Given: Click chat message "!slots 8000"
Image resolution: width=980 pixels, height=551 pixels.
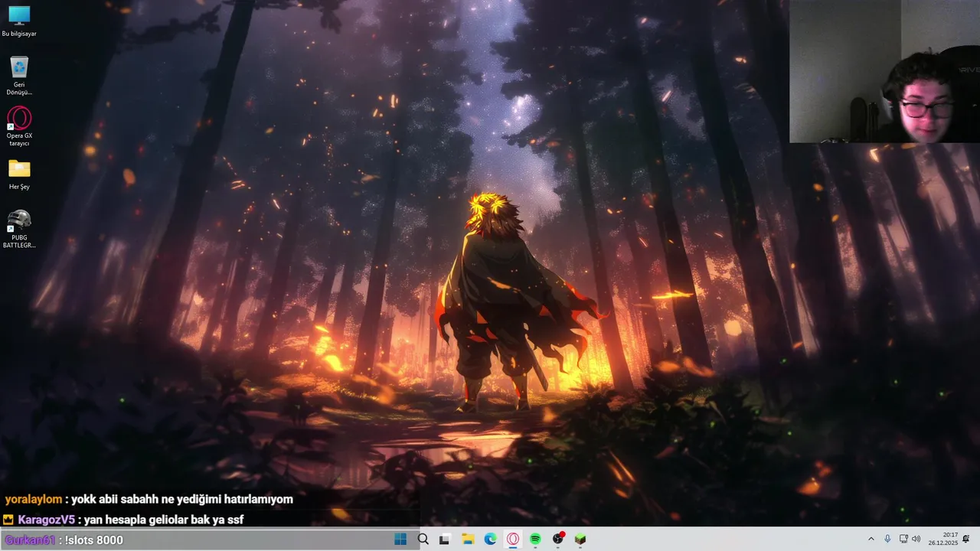Looking at the screenshot, I should click(x=94, y=540).
